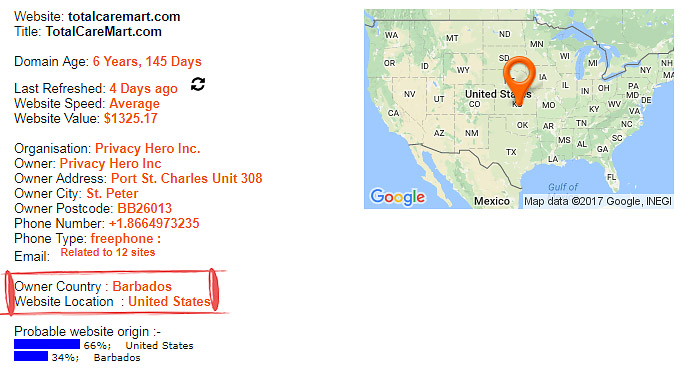Click the Google logo on the map

(398, 197)
